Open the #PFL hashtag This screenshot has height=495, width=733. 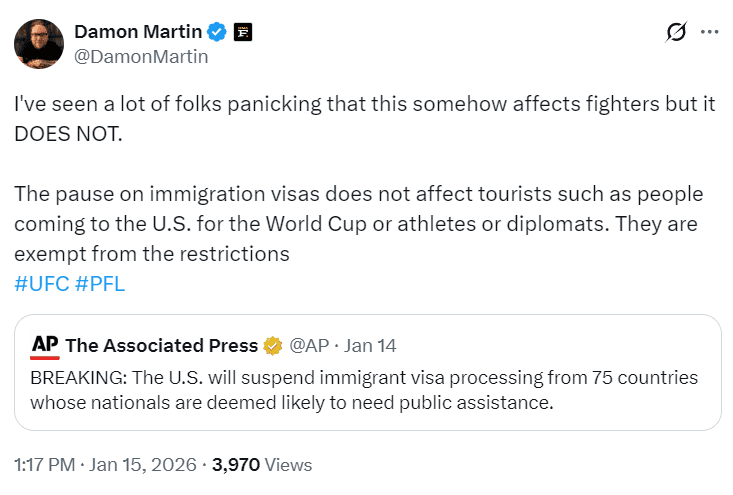coord(100,283)
